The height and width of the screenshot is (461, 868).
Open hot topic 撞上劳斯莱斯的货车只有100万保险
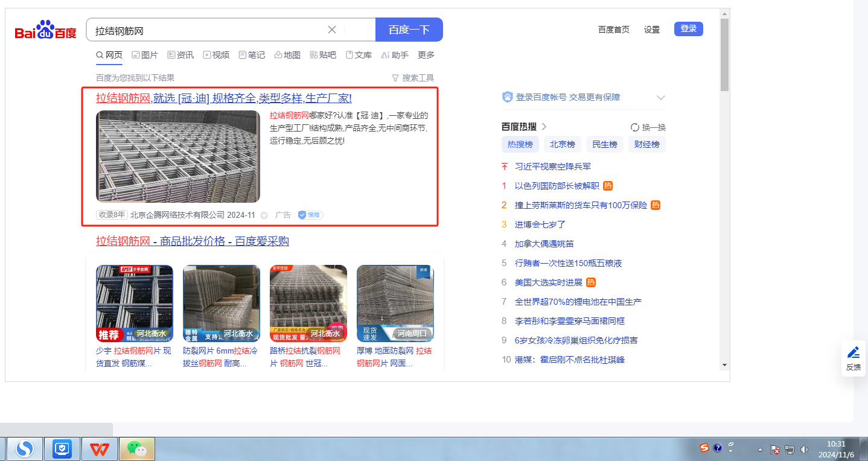point(581,205)
